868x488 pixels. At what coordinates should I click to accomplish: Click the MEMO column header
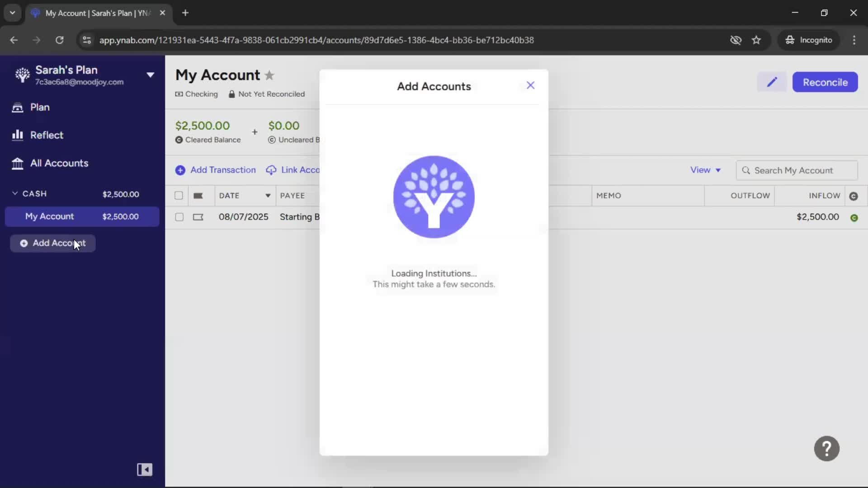[609, 196]
